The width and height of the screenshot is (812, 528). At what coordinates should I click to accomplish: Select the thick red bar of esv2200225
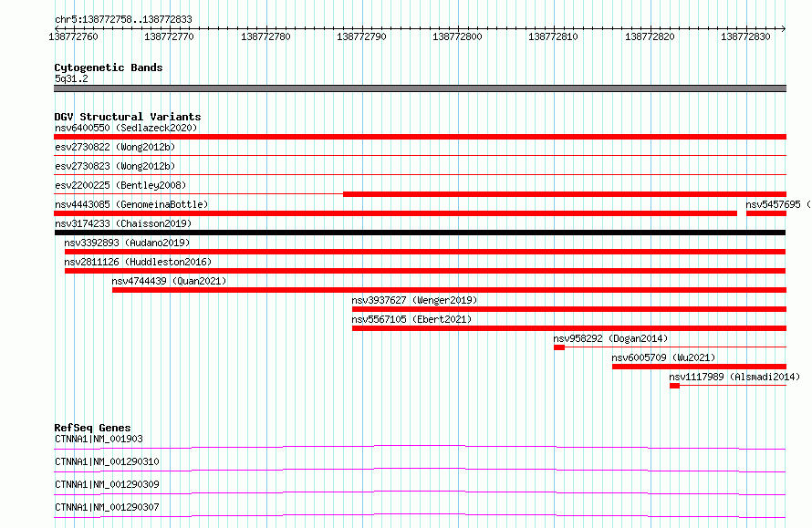pyautogui.click(x=565, y=194)
